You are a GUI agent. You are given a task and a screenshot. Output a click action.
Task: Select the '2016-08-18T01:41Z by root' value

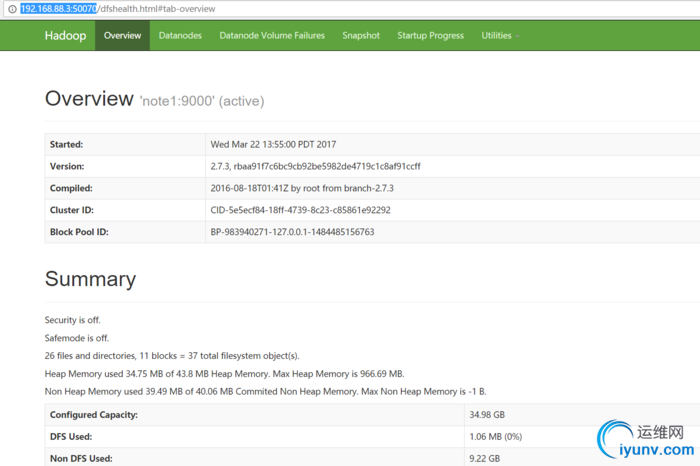coord(302,188)
